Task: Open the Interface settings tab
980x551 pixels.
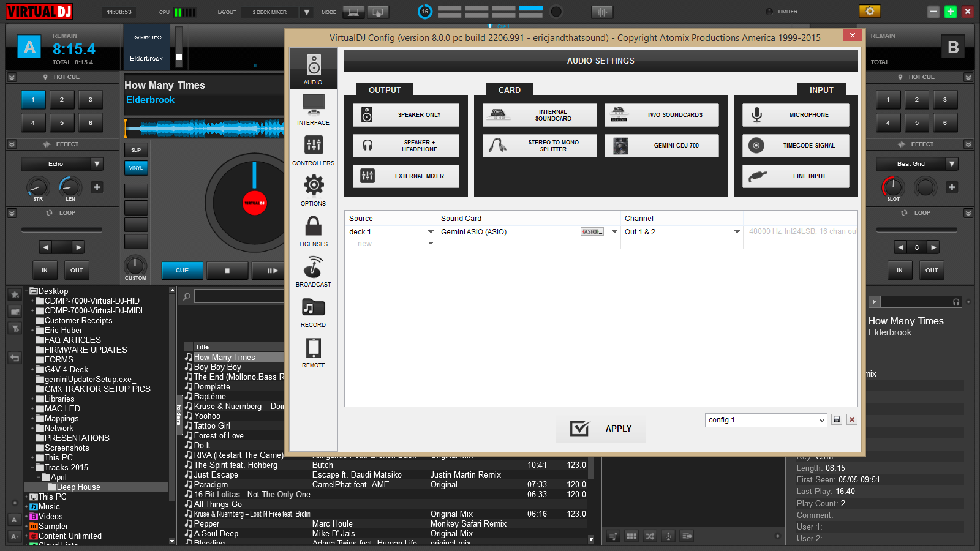Action: click(x=313, y=109)
